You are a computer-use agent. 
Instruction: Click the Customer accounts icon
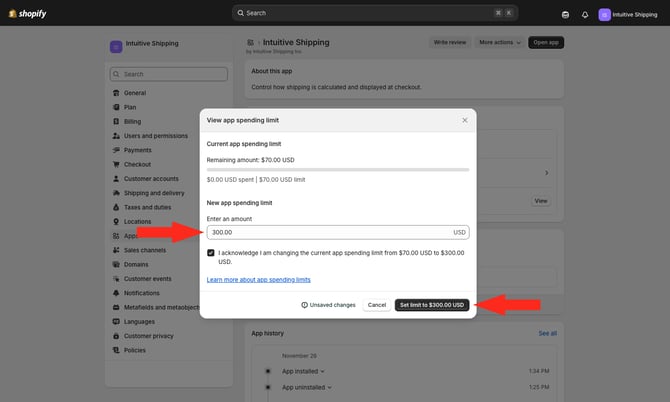[x=116, y=179]
